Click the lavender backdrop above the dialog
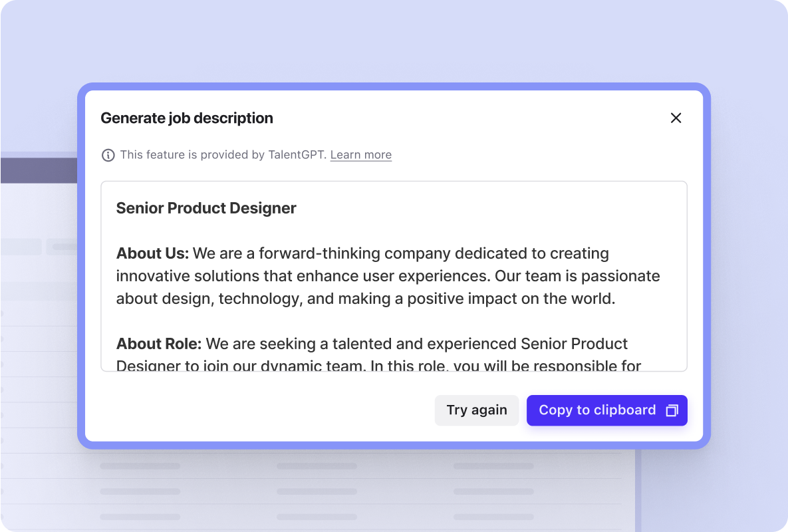 tap(394, 40)
